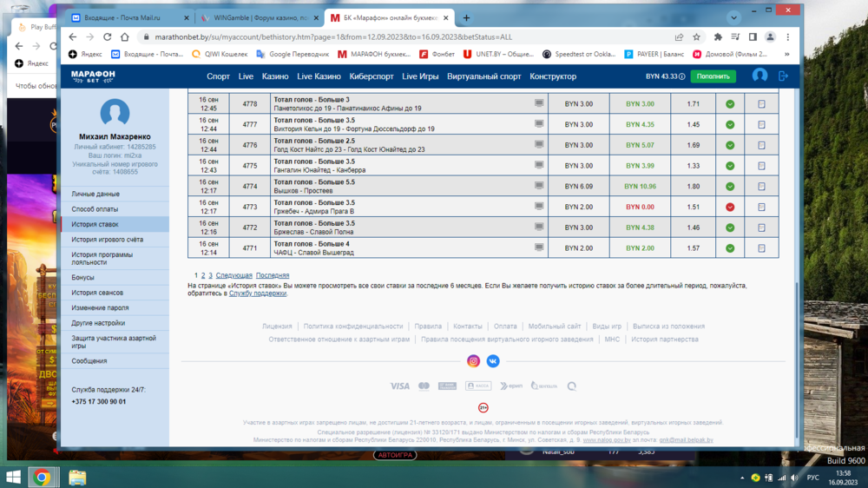Open the Instagram social link icon

tap(473, 361)
